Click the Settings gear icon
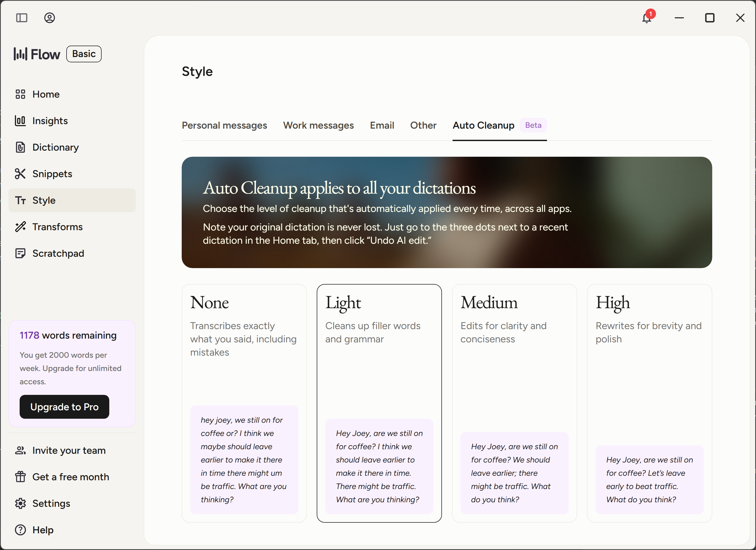Screen dimensions: 756x550 pos(20,503)
